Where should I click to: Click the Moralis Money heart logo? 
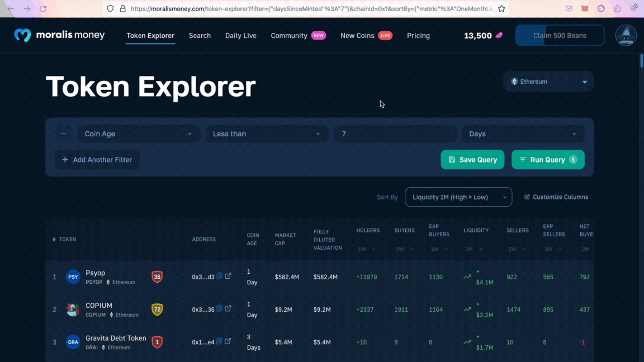coord(22,35)
